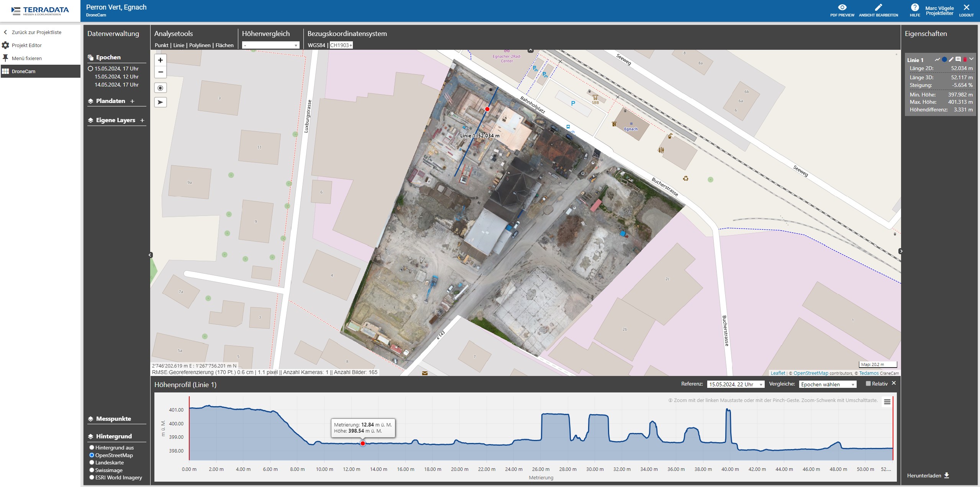Zoom in on the map with the plus button
Screen dimensions: 980x487
[x=161, y=60]
